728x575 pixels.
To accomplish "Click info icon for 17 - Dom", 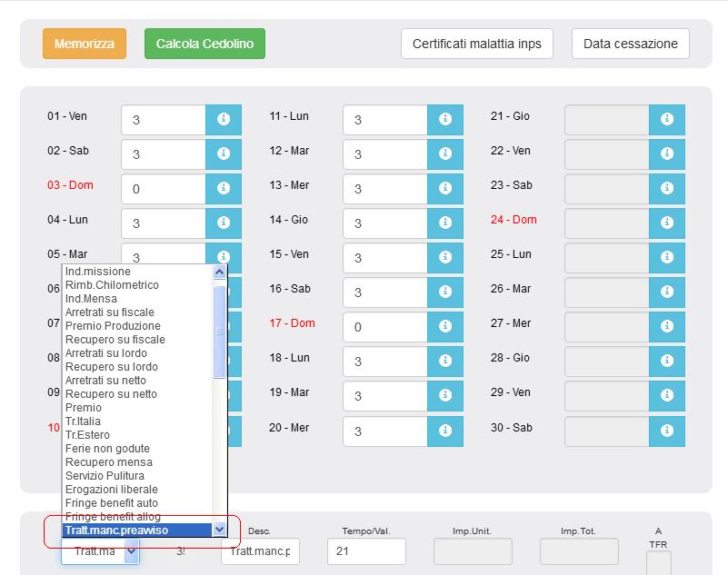I will click(445, 327).
